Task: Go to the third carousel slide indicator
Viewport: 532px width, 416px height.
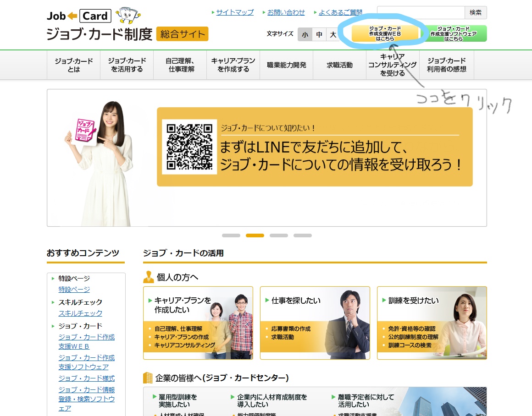Action: pyautogui.click(x=279, y=235)
